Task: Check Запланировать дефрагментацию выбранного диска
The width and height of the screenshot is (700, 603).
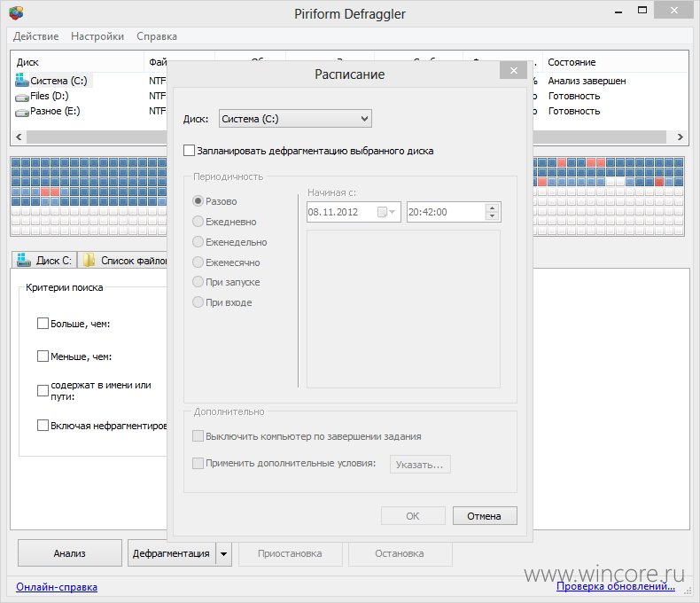Action: (190, 151)
